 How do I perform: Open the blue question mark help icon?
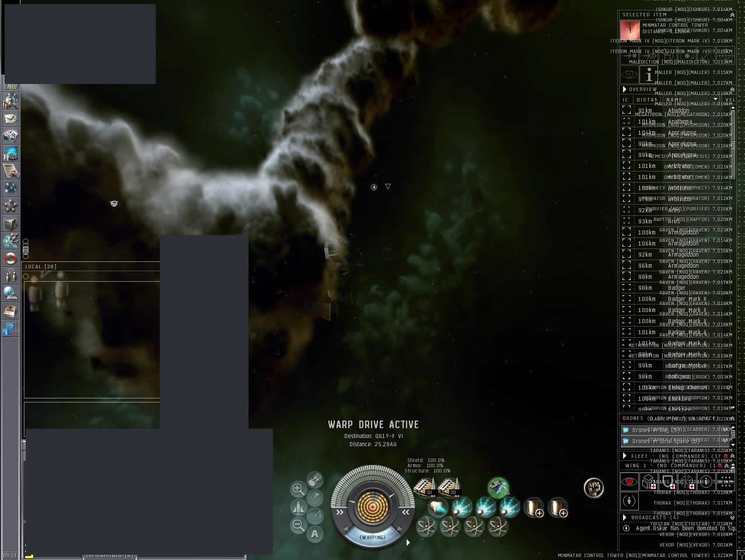(x=11, y=329)
